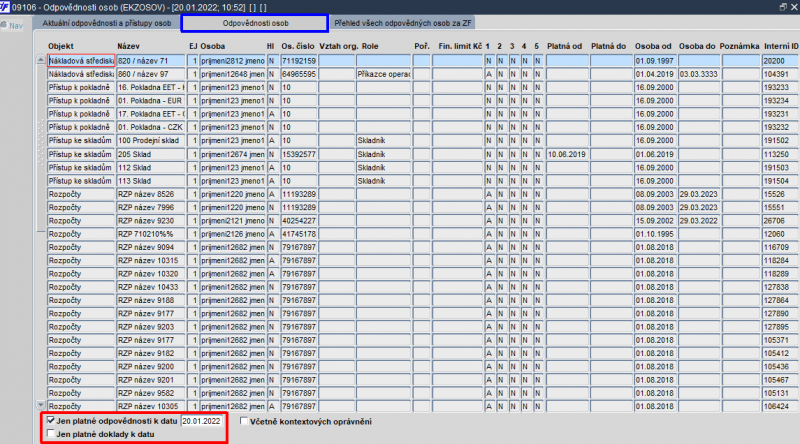Enable 'Jen platné doklady k datu' checkbox

[51, 434]
